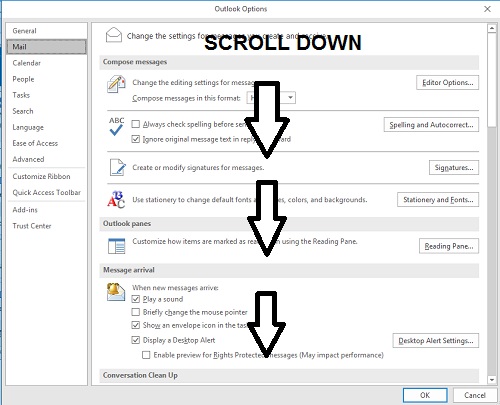Open the People options category
Screen dimensions: 500x405
(x=46, y=79)
